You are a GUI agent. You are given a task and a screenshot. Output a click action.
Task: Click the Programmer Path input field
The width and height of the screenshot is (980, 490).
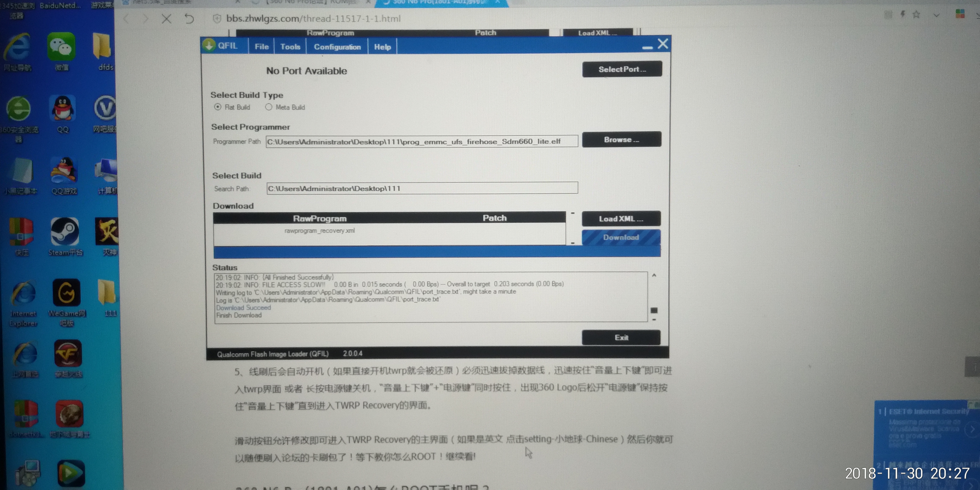point(422,141)
